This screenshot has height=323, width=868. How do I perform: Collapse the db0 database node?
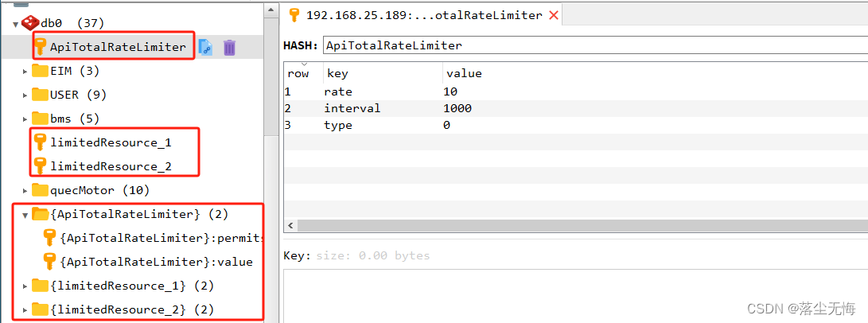pyautogui.click(x=15, y=24)
